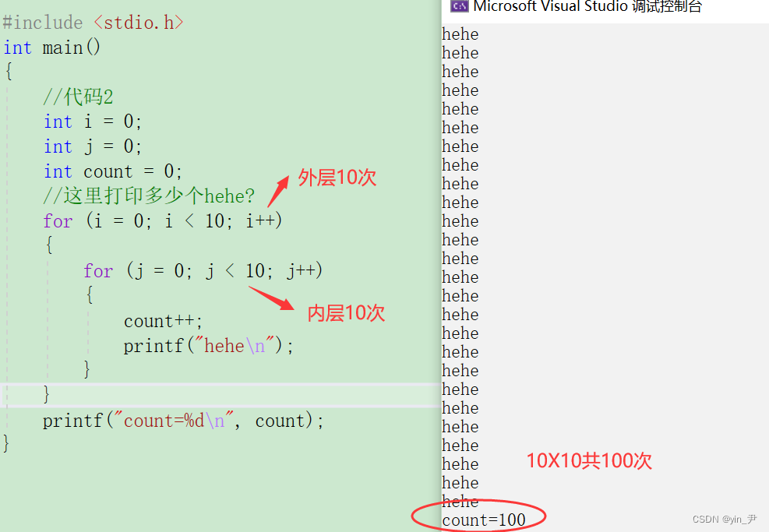Click the printf("count=%d\n", count); line
769x532 pixels.
(x=183, y=421)
